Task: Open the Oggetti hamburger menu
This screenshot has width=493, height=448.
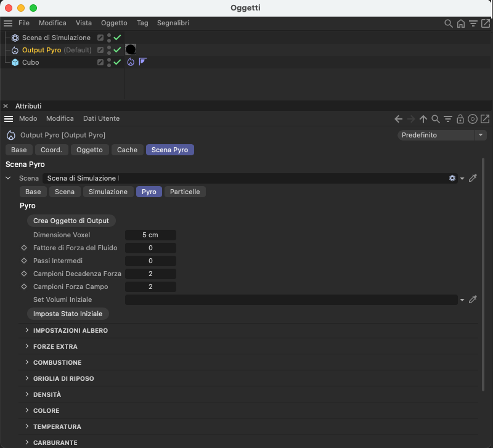Action: 8,23
